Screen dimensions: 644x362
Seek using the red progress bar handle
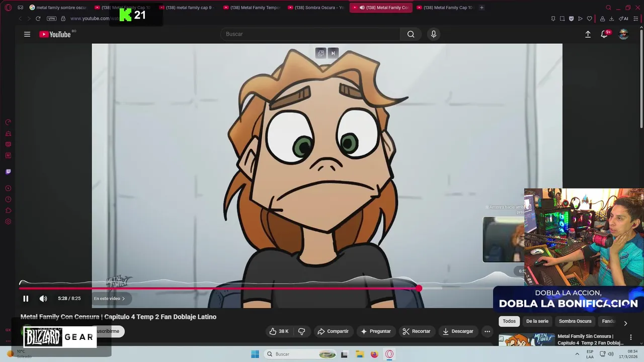419,288
